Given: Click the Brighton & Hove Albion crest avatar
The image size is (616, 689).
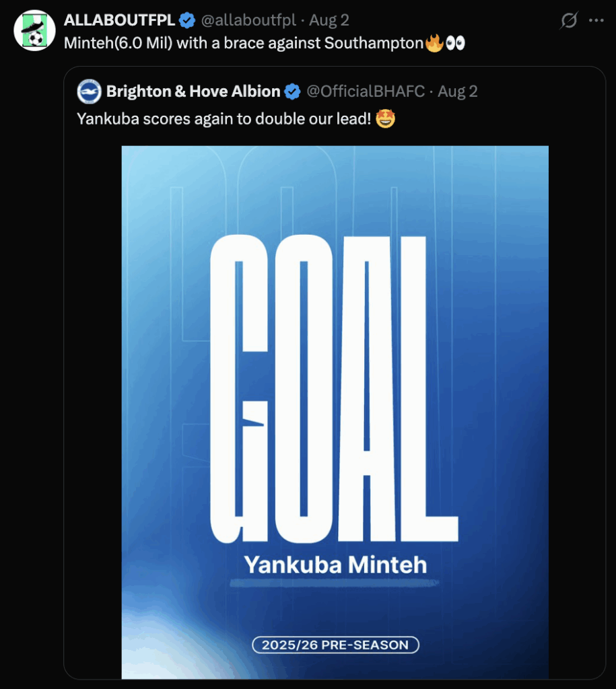Looking at the screenshot, I should pos(89,92).
